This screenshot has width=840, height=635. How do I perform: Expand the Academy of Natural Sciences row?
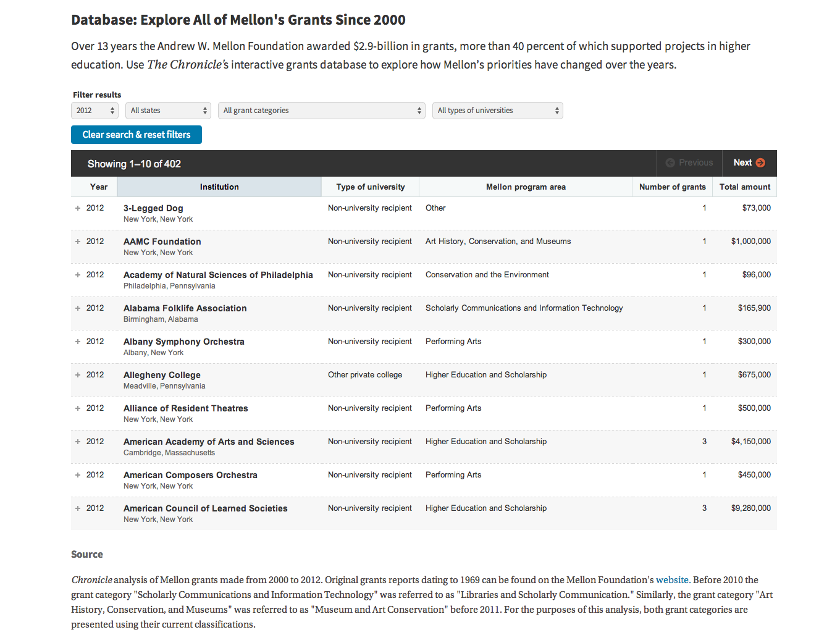pos(78,275)
